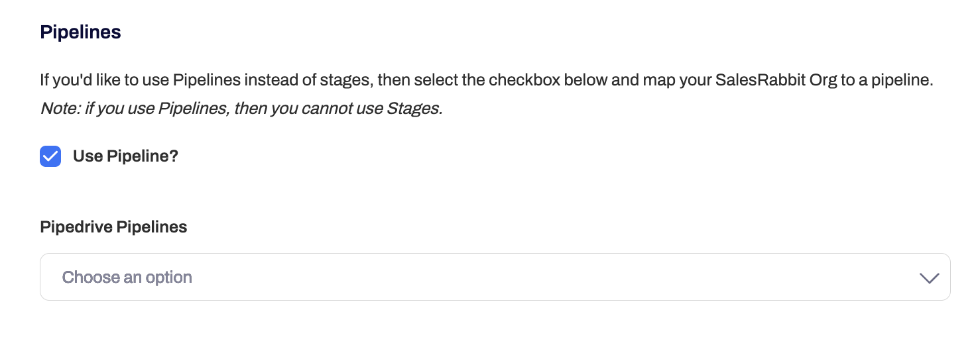Click the italic Note about Stages
Screen dimensions: 980x355
point(241,109)
